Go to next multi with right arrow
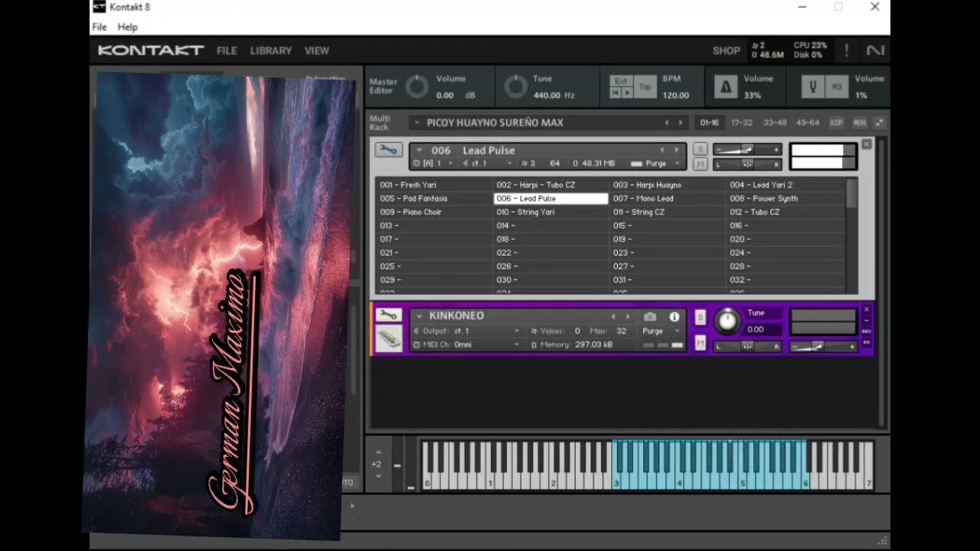Image resolution: width=980 pixels, height=551 pixels. (x=680, y=122)
